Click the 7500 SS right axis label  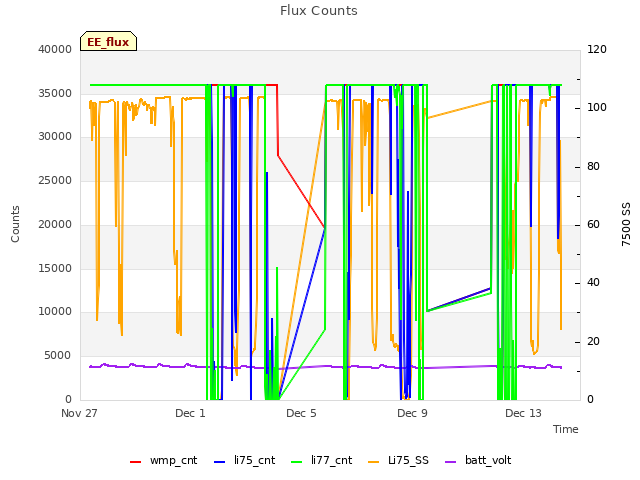626,224
